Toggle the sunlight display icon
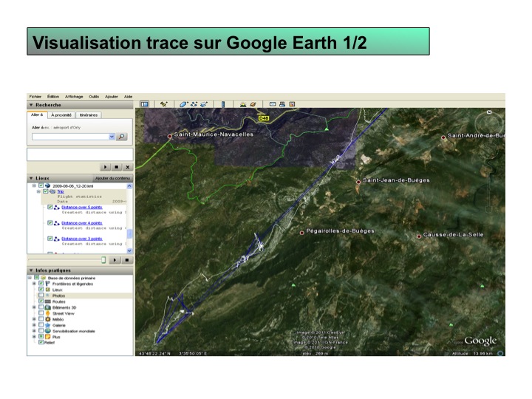This screenshot has width=532, height=399. click(243, 104)
